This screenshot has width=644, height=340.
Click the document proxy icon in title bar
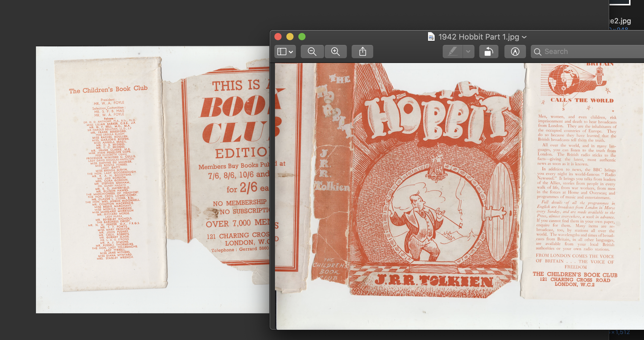(x=431, y=37)
